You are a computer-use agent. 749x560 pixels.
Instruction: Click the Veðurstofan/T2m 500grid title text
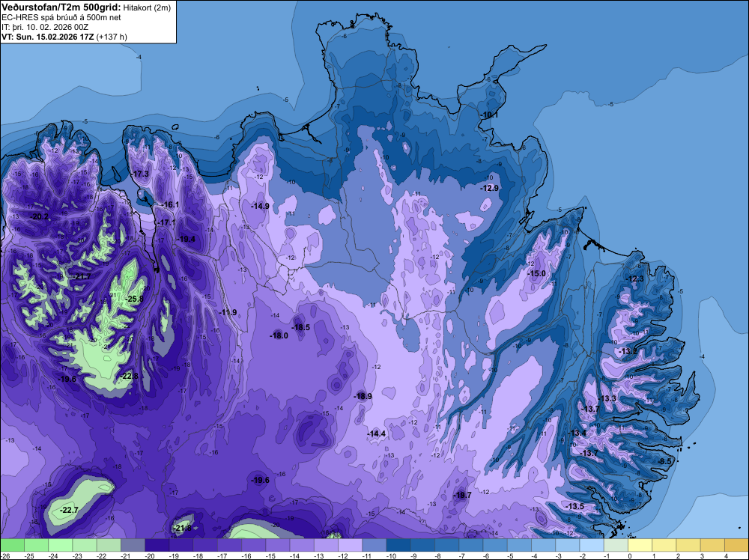[x=61, y=7]
